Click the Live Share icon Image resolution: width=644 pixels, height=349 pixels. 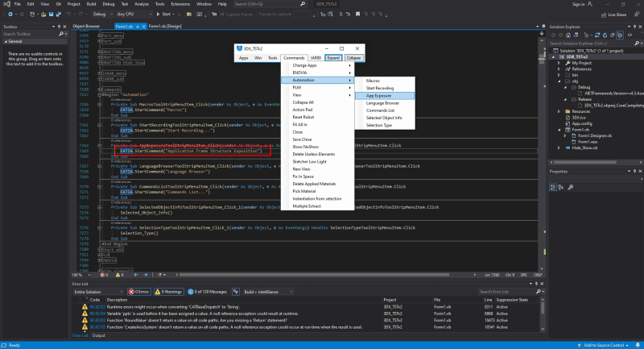(603, 15)
